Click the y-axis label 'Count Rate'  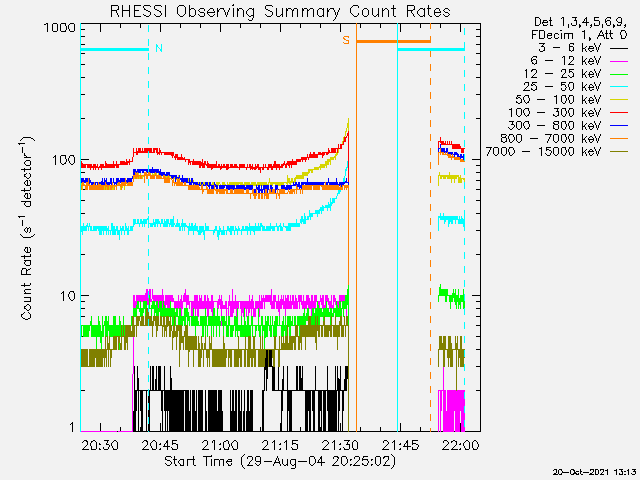coord(26,229)
